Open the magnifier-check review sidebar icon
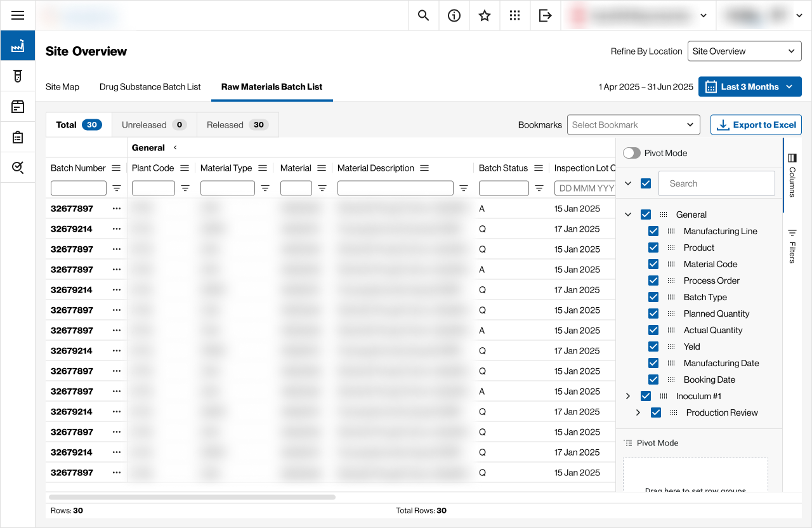Screen dimensions: 812x528 point(18,168)
